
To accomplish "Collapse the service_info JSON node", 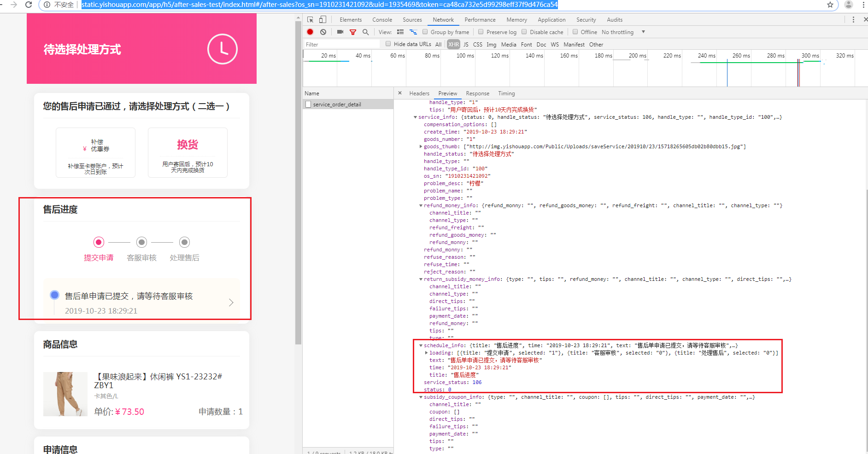I will (x=415, y=117).
